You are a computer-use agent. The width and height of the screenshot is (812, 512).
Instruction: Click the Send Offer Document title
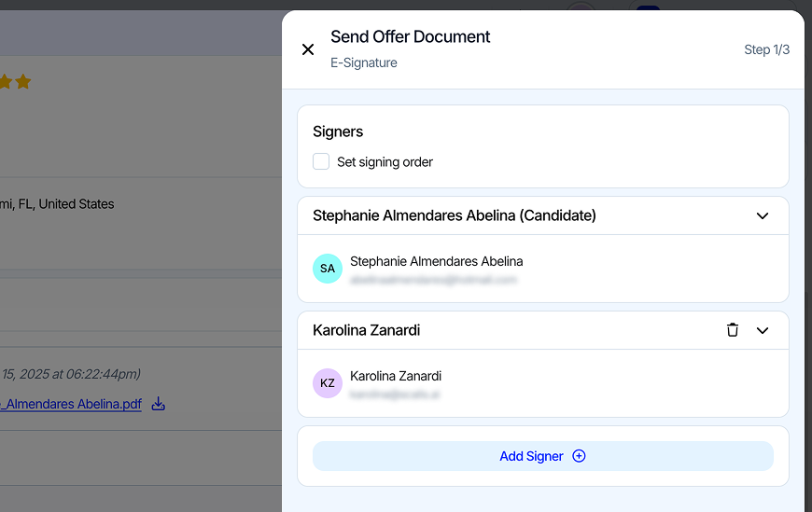coord(410,36)
